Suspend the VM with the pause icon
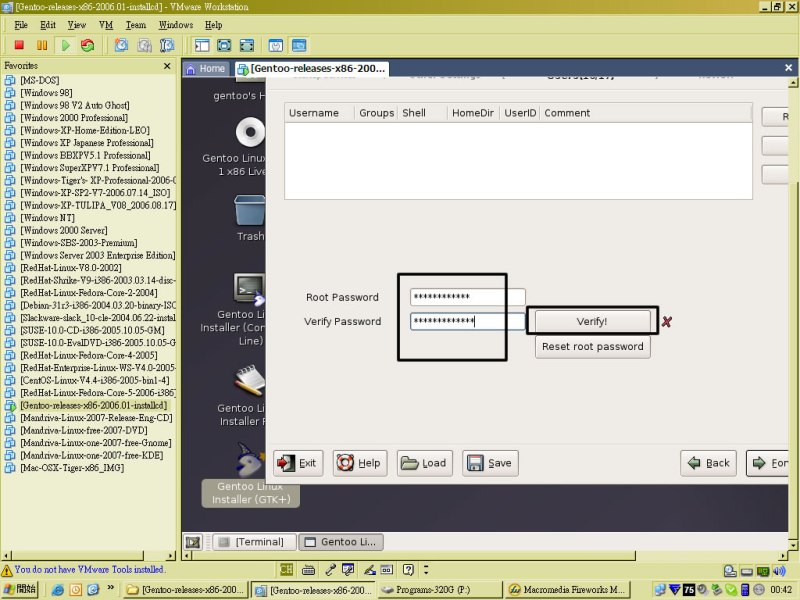 coord(42,45)
